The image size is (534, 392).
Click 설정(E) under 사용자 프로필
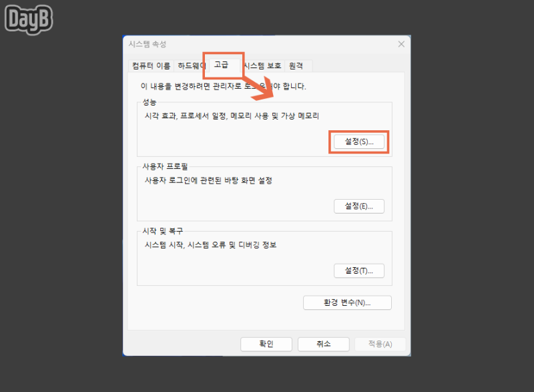pos(359,206)
